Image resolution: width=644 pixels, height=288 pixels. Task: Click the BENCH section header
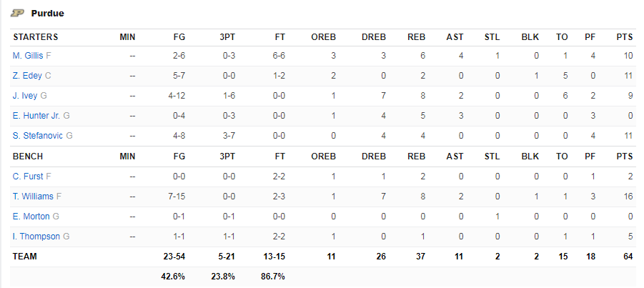pyautogui.click(x=28, y=157)
